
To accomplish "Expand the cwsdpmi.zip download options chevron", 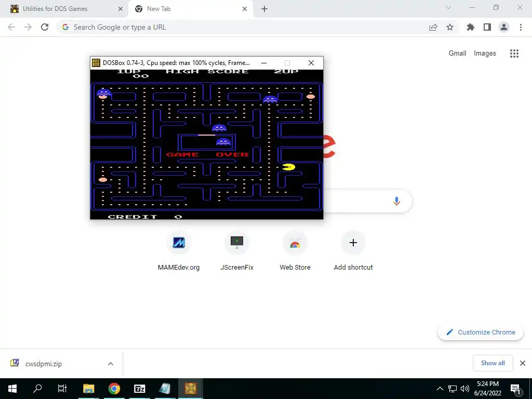I will [111, 364].
